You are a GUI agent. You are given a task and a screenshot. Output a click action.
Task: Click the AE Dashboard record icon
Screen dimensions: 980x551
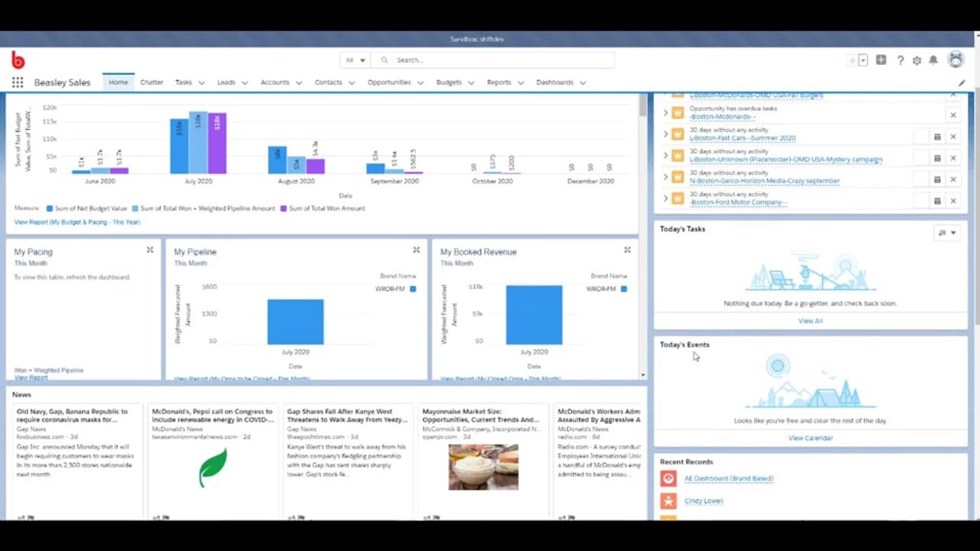pyautogui.click(x=668, y=478)
